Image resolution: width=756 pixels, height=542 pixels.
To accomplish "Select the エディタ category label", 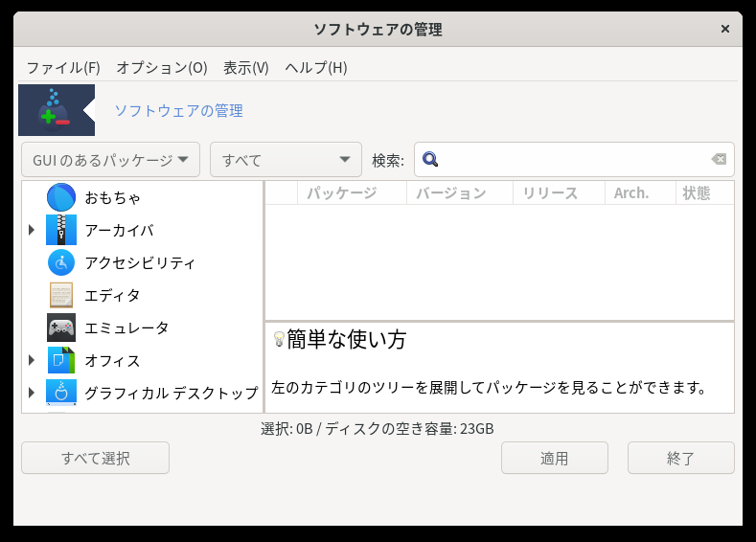I will 112,295.
